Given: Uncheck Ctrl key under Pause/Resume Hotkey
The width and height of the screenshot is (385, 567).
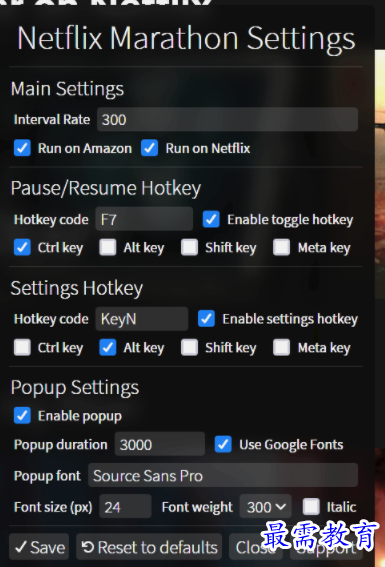Looking at the screenshot, I should coord(22,247).
